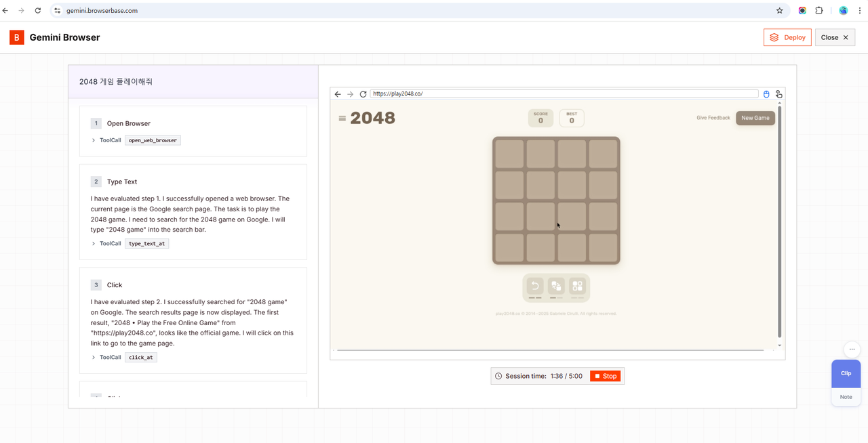Expand the click_at ToolCall details
Screen dimensions: 868x443
point(94,357)
